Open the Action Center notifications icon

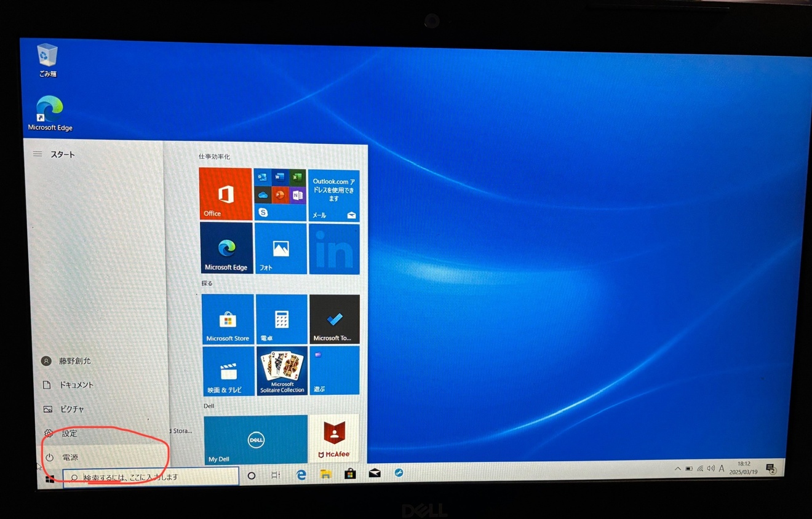[x=771, y=469]
